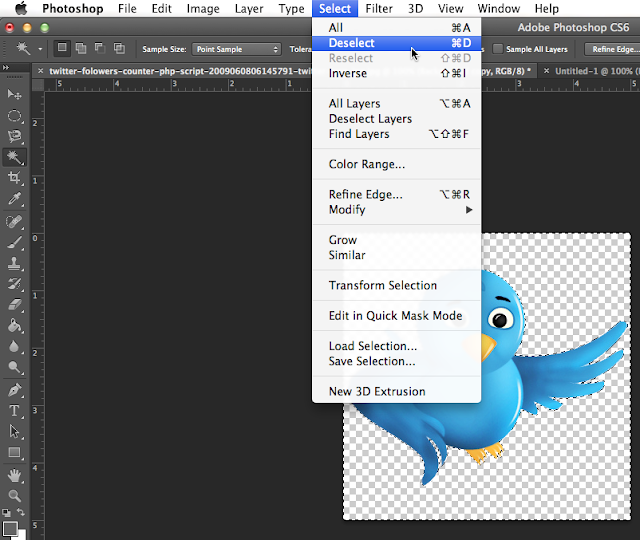Switch to the Untitled-1 document tab
Viewport: 640px width, 540px height.
point(596,71)
